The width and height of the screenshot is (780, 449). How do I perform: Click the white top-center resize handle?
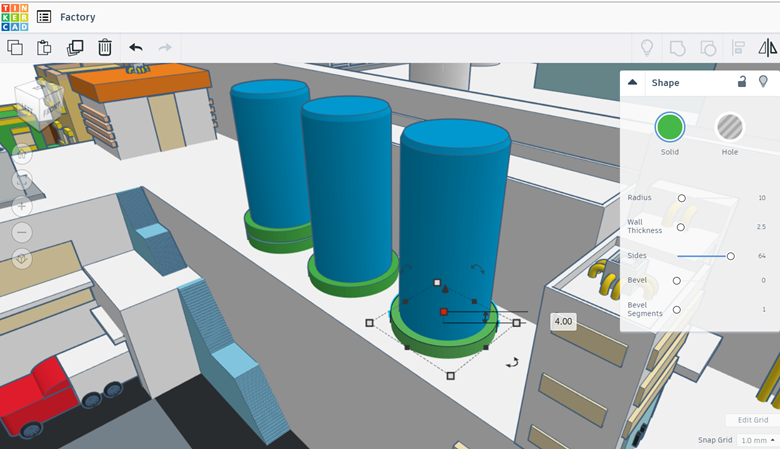tap(437, 282)
